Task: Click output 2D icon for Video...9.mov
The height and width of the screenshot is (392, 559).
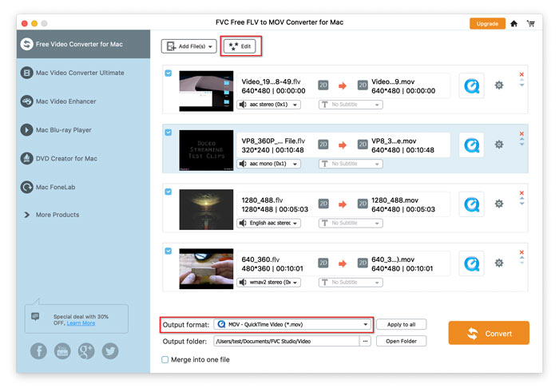Action: [363, 85]
